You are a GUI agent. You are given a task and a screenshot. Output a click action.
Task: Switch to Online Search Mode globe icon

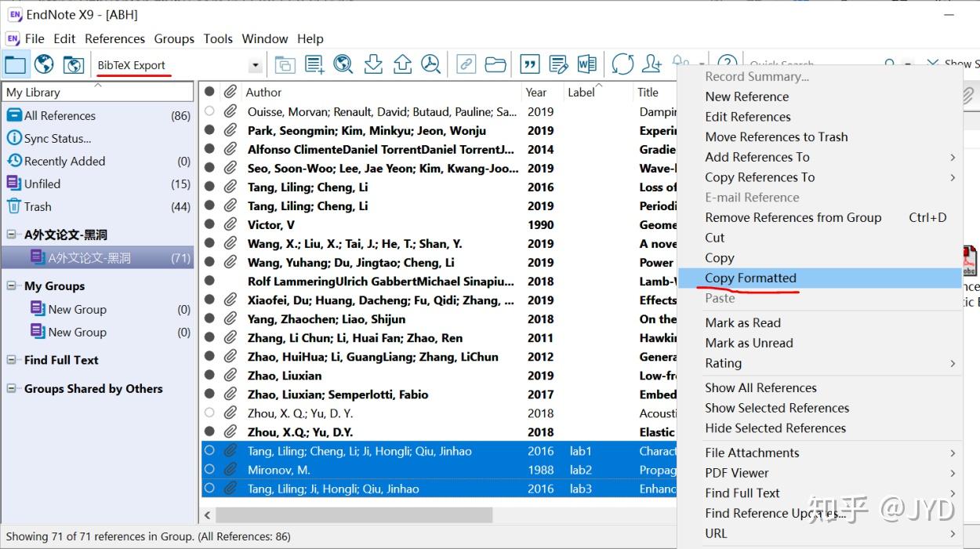click(44, 65)
